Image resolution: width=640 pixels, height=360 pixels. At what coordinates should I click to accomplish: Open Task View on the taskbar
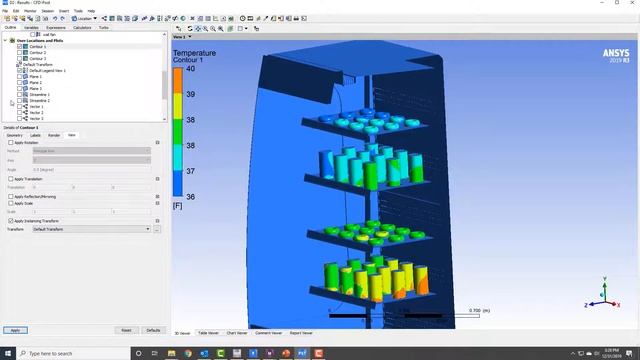[x=155, y=353]
